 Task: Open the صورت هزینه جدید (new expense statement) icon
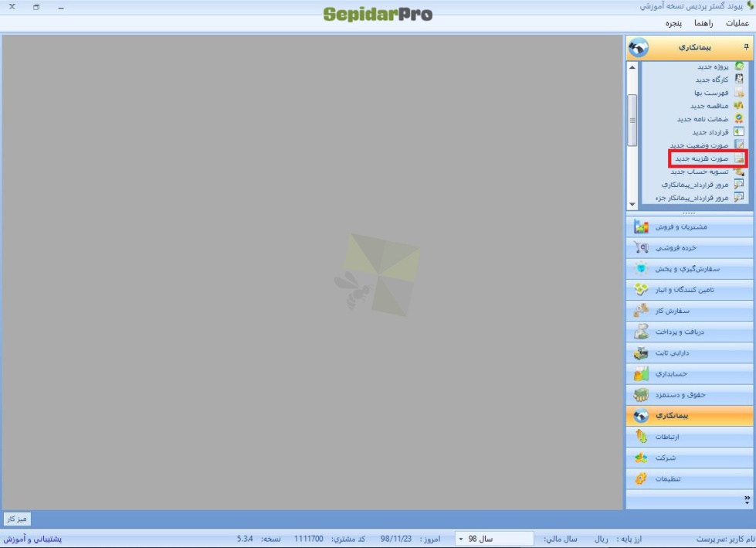(x=739, y=158)
